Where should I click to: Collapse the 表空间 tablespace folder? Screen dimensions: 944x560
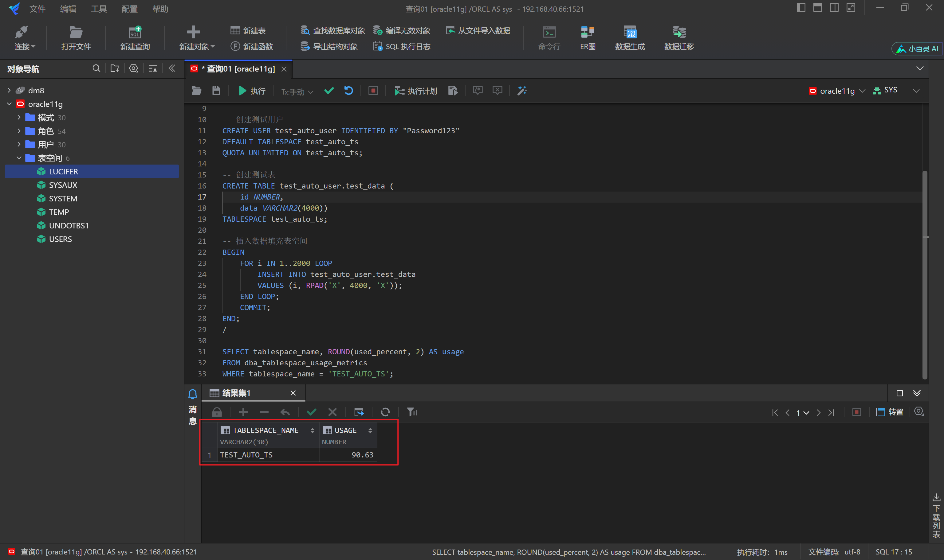click(19, 158)
